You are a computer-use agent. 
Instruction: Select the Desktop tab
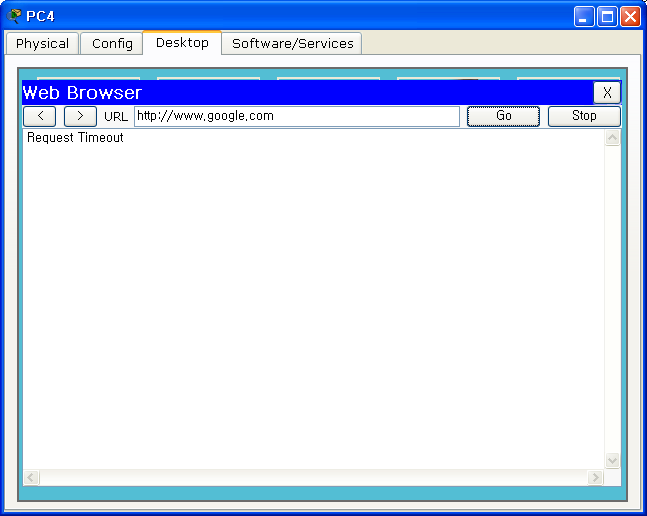pyautogui.click(x=182, y=42)
